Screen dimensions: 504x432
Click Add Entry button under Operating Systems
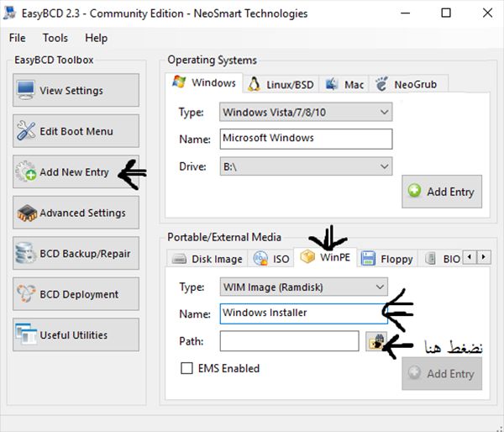tap(441, 192)
